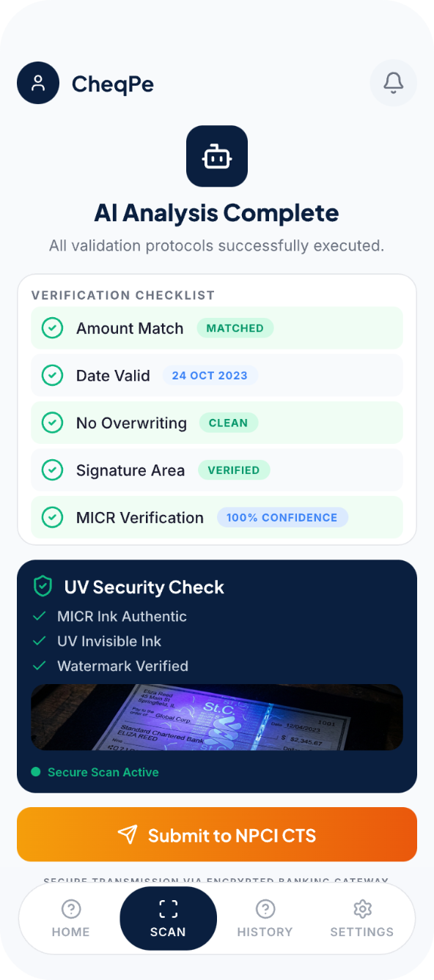This screenshot has width=434, height=980.
Task: Expand the MICR Verification checklist row
Action: [x=216, y=517]
